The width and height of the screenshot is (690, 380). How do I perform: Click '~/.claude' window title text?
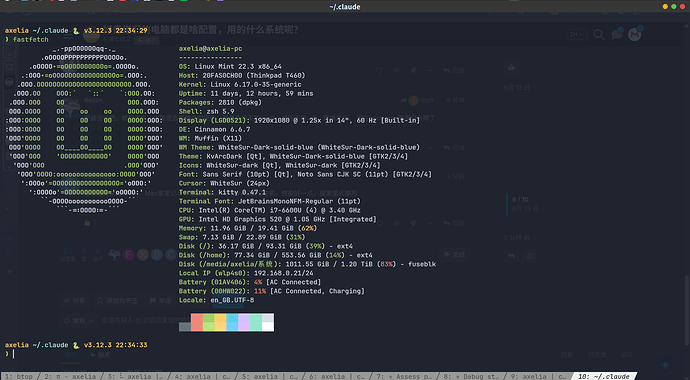(x=345, y=7)
